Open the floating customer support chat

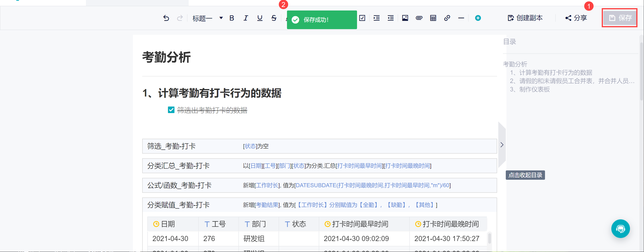click(x=620, y=228)
